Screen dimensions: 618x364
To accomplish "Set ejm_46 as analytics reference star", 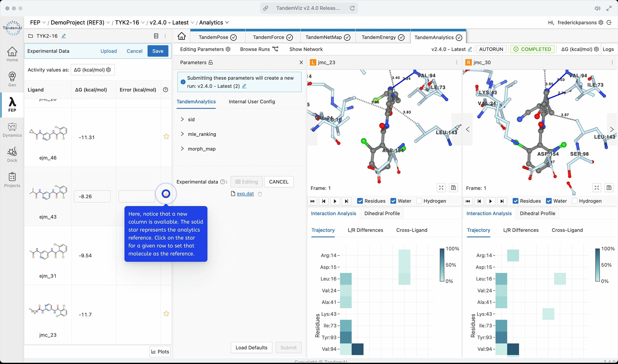I will [166, 137].
